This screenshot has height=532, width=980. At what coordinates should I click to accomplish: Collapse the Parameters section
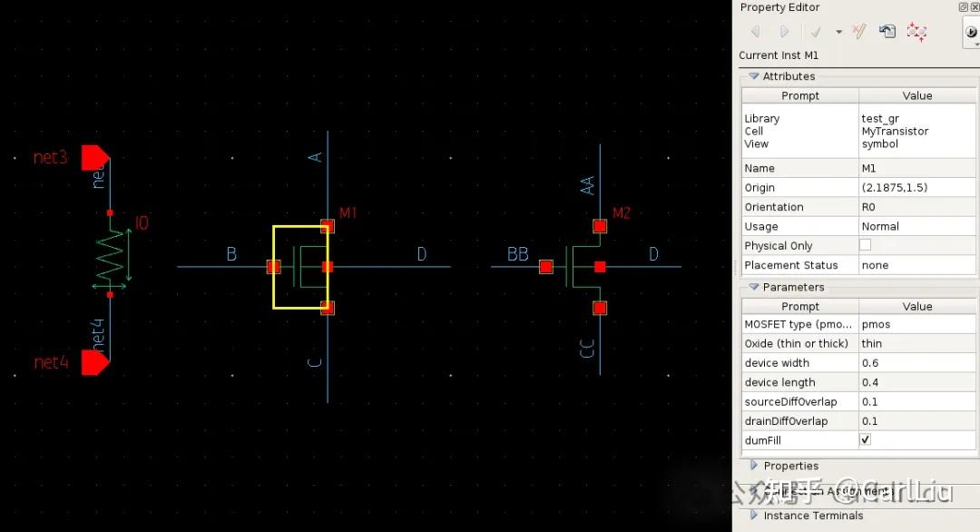pos(753,287)
